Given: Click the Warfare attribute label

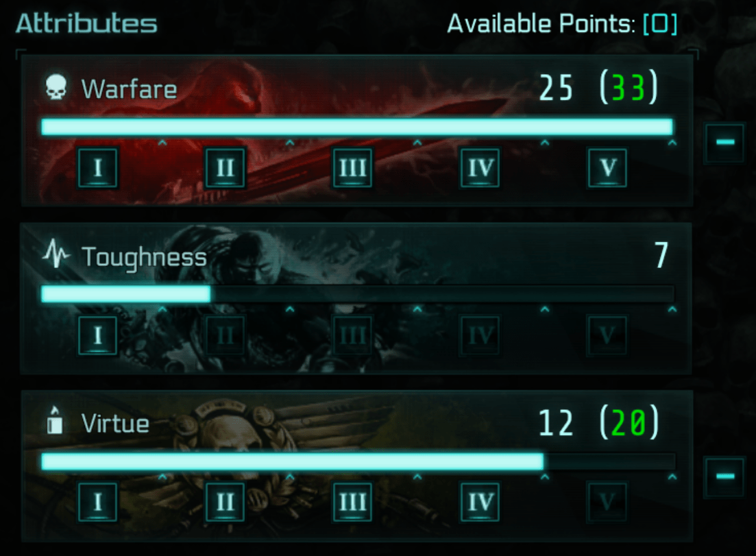Looking at the screenshot, I should (130, 89).
